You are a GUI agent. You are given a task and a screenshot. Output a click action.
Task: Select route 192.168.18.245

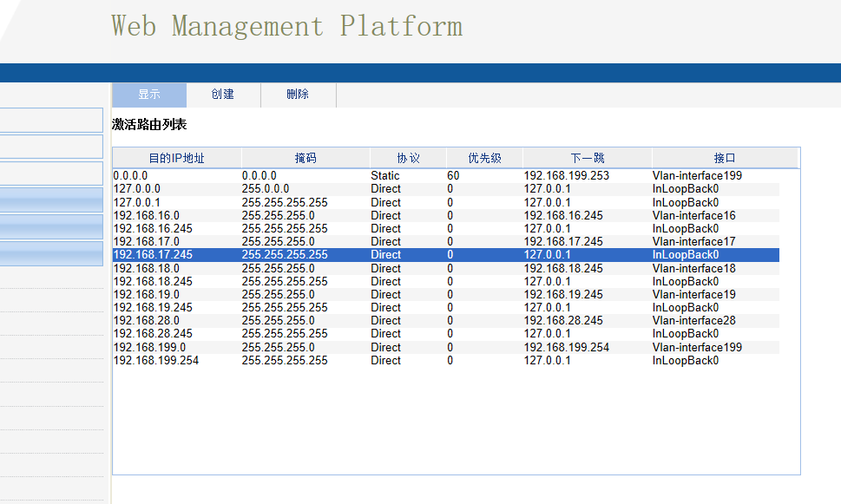(x=153, y=281)
